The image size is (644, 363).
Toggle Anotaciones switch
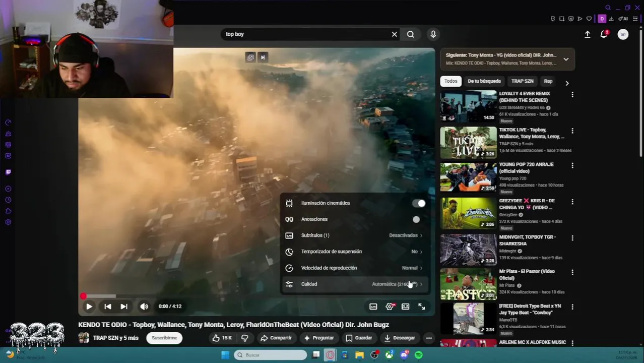(x=416, y=219)
